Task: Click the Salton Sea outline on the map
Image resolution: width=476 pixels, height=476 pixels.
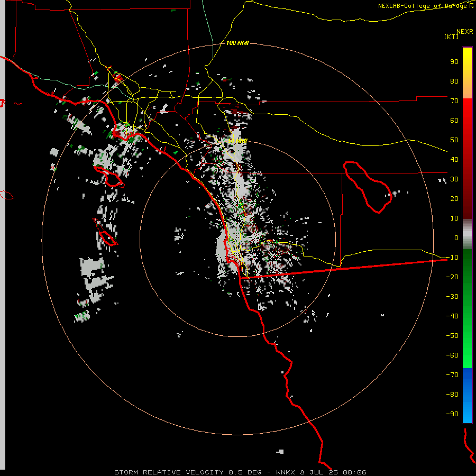Action: tap(368, 187)
